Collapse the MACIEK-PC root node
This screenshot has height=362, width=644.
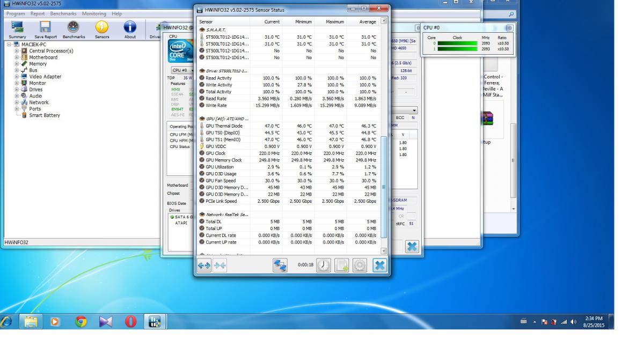click(x=10, y=45)
